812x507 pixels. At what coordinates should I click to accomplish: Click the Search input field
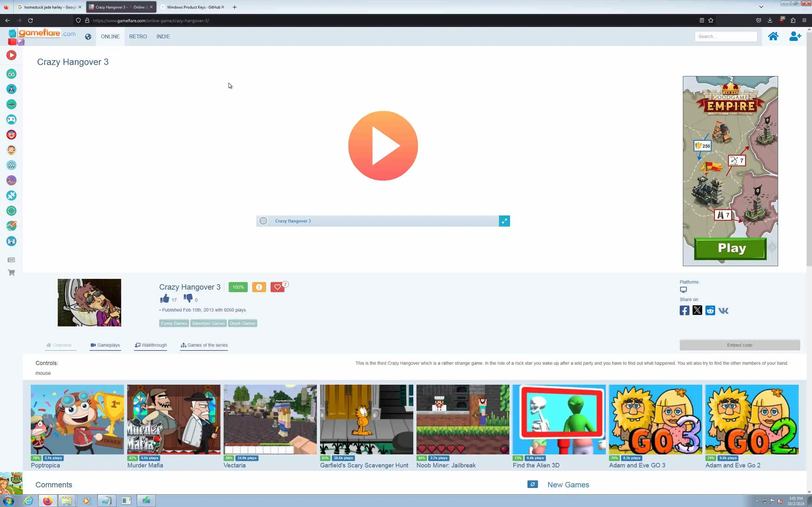tap(725, 36)
